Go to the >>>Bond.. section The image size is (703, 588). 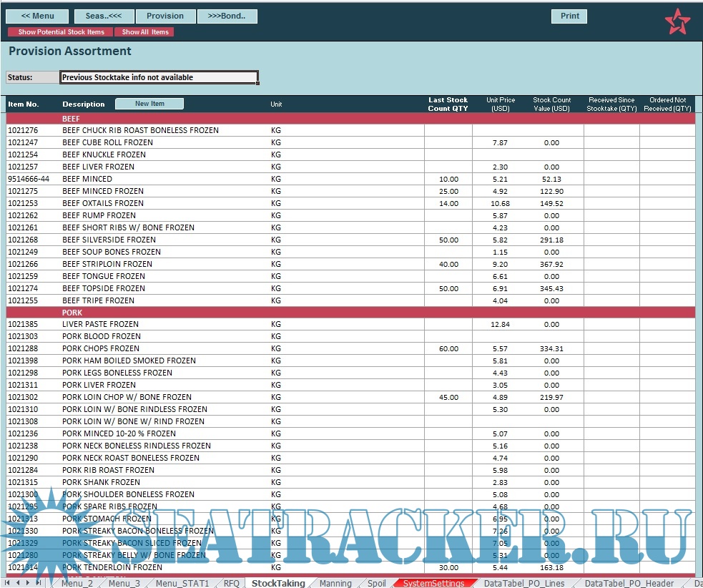pyautogui.click(x=227, y=16)
